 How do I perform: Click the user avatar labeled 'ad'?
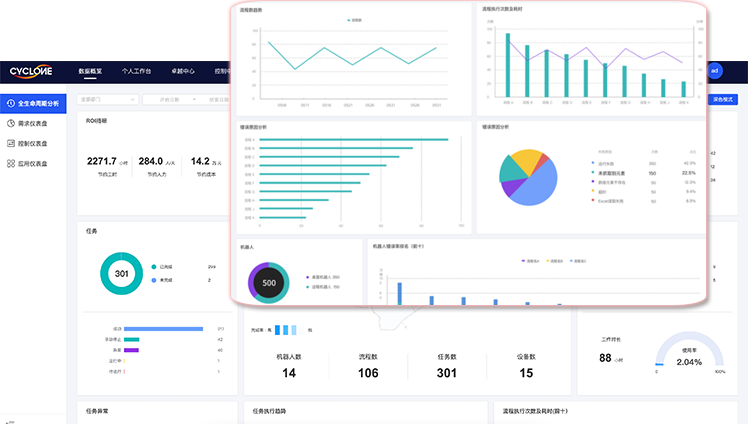coord(715,71)
